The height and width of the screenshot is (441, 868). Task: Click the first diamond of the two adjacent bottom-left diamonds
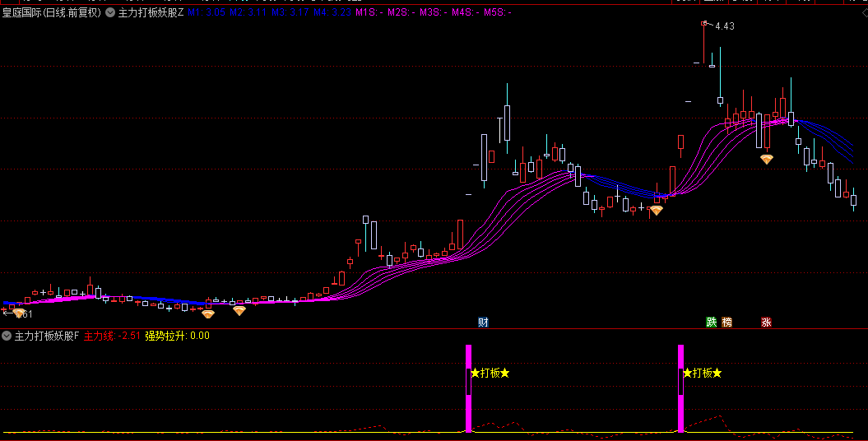click(x=207, y=313)
